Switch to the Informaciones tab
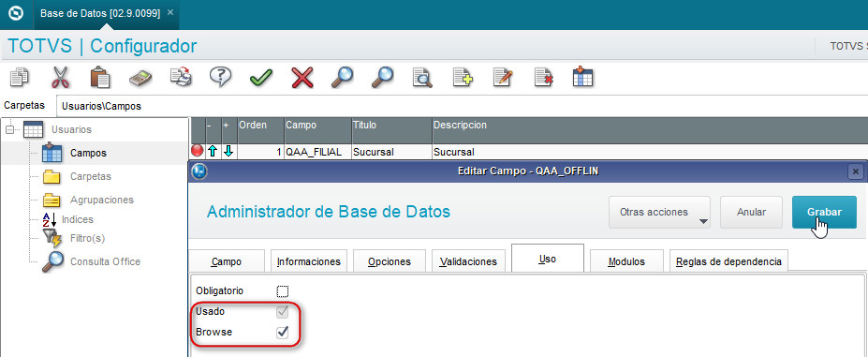The height and width of the screenshot is (357, 868). click(x=309, y=261)
